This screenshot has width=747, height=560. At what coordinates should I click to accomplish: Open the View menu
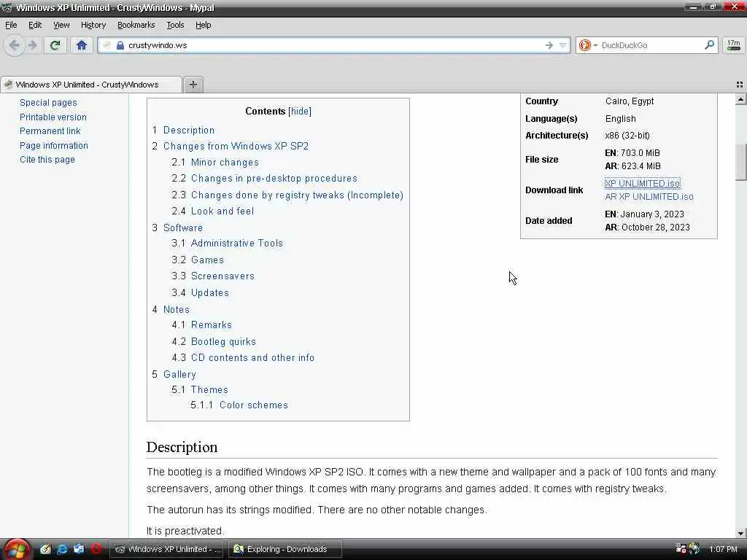(x=61, y=25)
